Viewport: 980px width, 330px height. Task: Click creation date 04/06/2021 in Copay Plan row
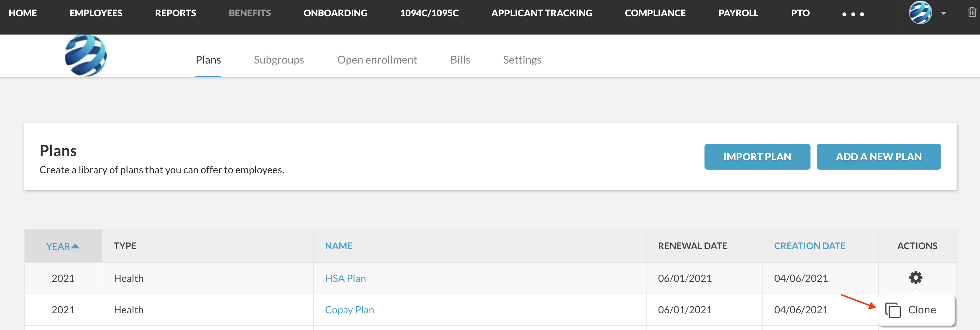coord(801,310)
